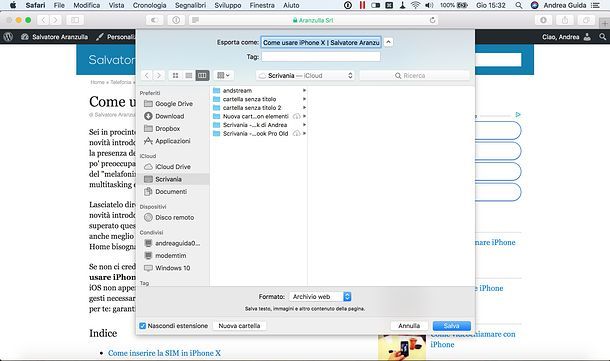Select the andstream folder
610x361 pixels.
259,90
